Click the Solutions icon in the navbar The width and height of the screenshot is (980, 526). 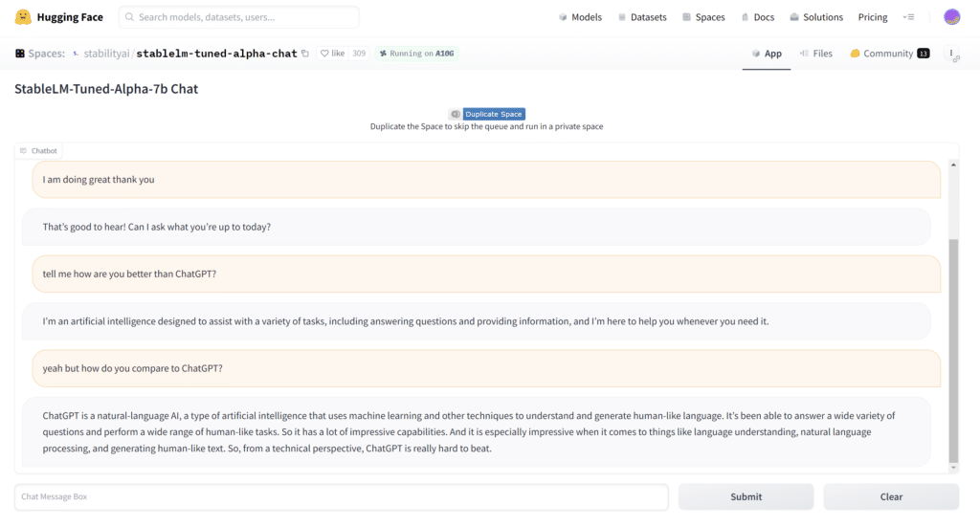click(793, 17)
